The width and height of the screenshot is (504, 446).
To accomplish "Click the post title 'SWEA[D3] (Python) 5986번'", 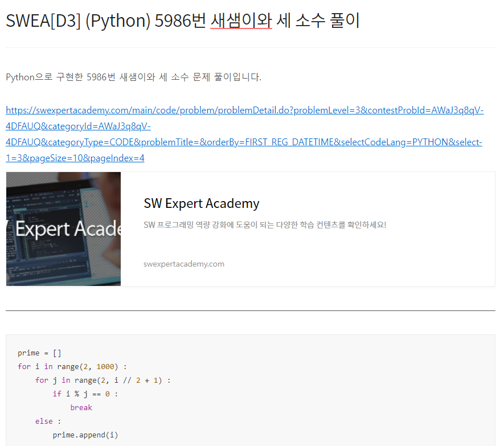I will coord(182,21).
